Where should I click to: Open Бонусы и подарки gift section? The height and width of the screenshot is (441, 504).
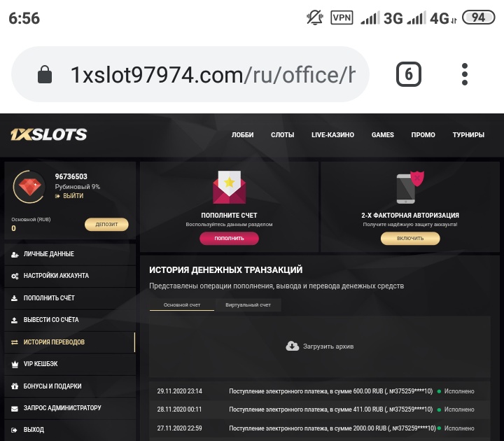[70, 386]
